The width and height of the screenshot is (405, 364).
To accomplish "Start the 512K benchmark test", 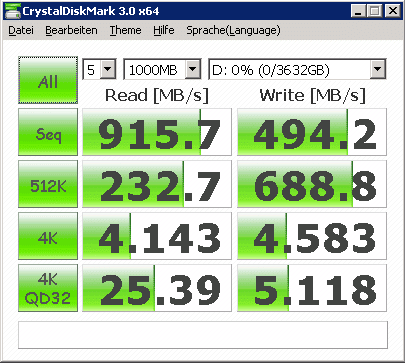I will coord(48,184).
